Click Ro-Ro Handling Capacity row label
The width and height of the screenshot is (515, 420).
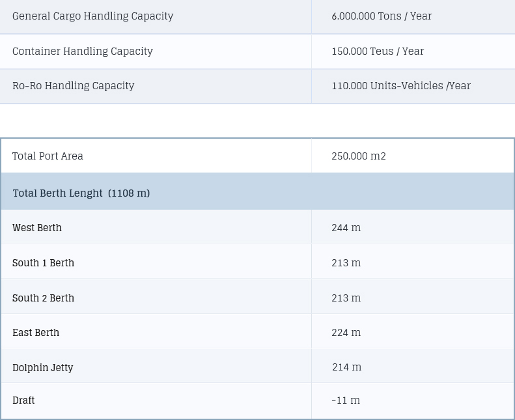73,86
